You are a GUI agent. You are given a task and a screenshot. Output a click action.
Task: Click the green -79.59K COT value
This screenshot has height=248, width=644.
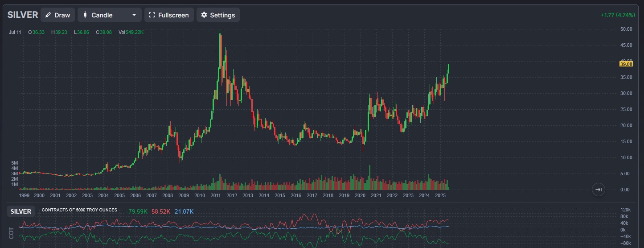(x=137, y=211)
